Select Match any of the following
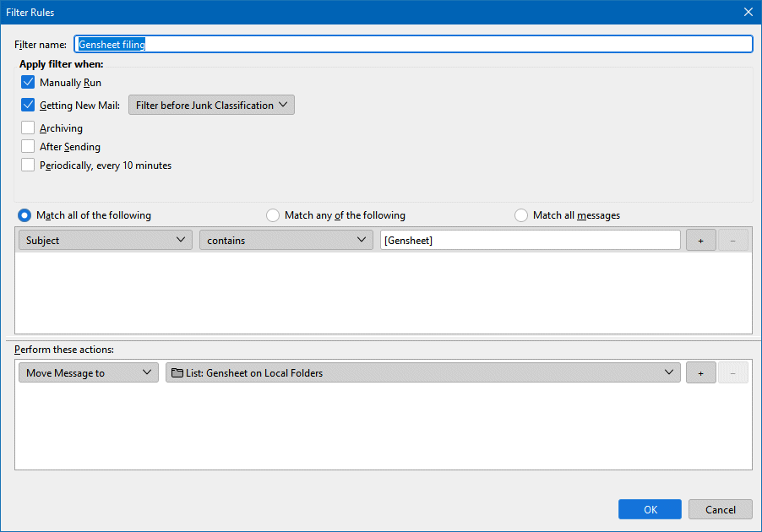This screenshot has width=762, height=532. (273, 215)
